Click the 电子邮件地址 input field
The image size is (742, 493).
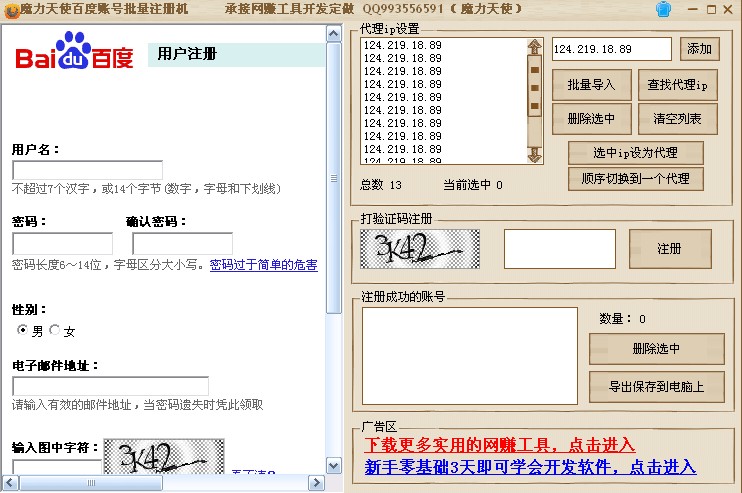tap(110, 386)
